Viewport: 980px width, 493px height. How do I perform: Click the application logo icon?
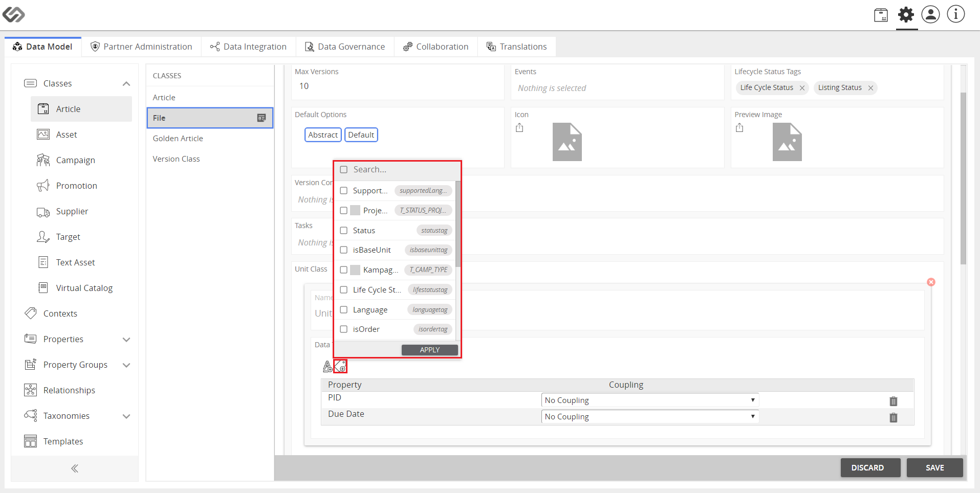[x=14, y=14]
